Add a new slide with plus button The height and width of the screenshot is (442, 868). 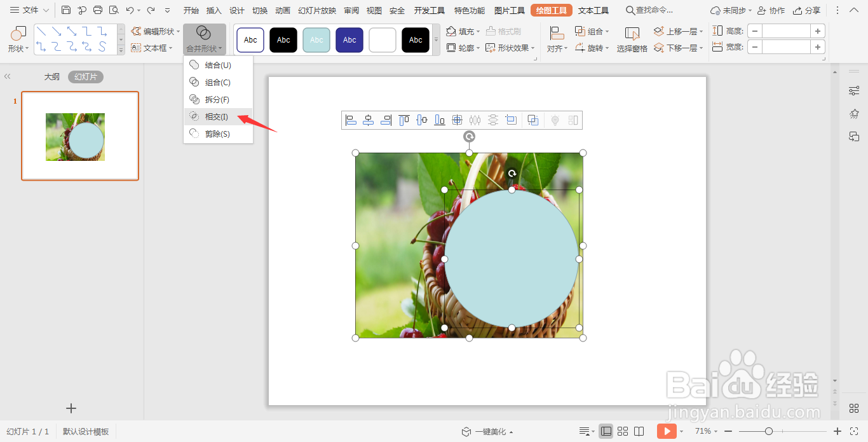71,408
